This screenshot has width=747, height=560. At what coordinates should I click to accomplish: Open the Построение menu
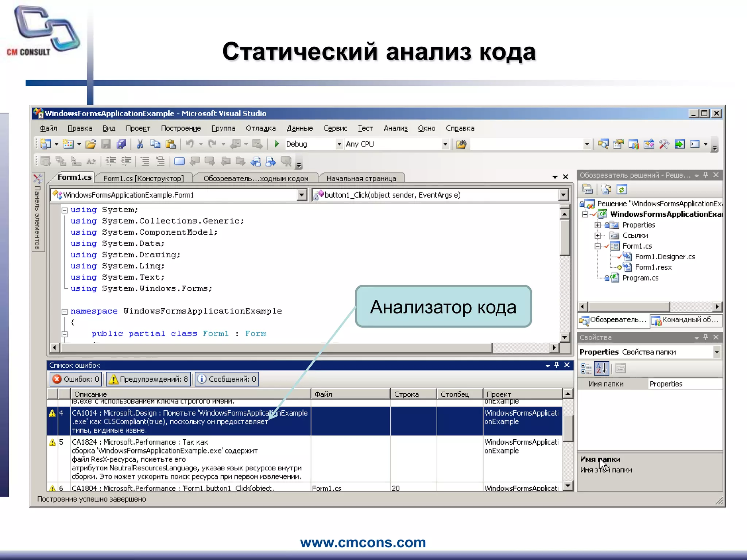(181, 128)
